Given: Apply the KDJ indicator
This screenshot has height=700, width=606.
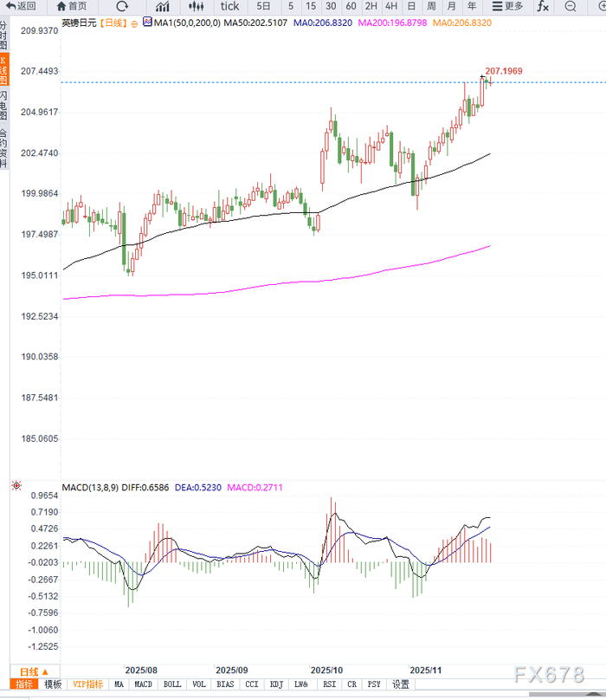Looking at the screenshot, I should click(276, 684).
